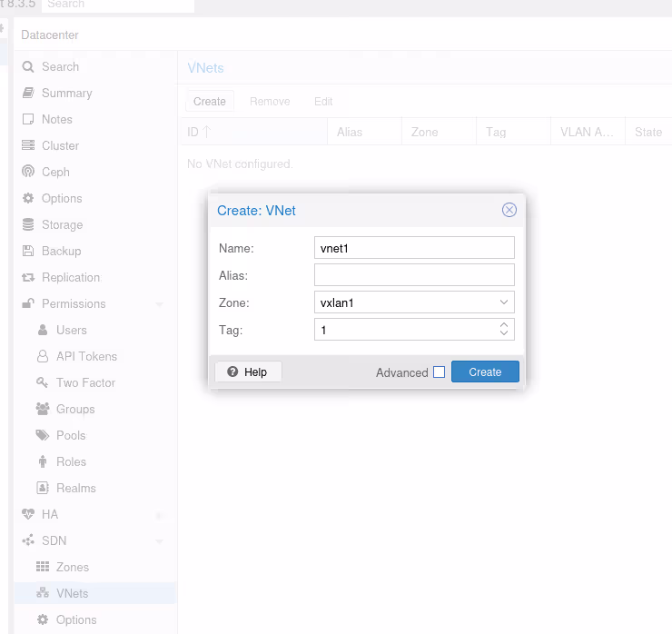The image size is (672, 634).
Task: Click the Ceph icon in sidebar
Action: 28,172
